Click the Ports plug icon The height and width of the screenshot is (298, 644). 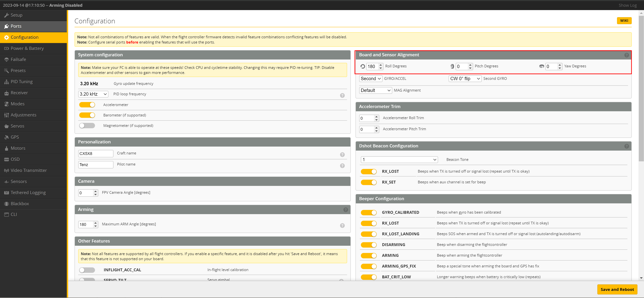pos(7,26)
